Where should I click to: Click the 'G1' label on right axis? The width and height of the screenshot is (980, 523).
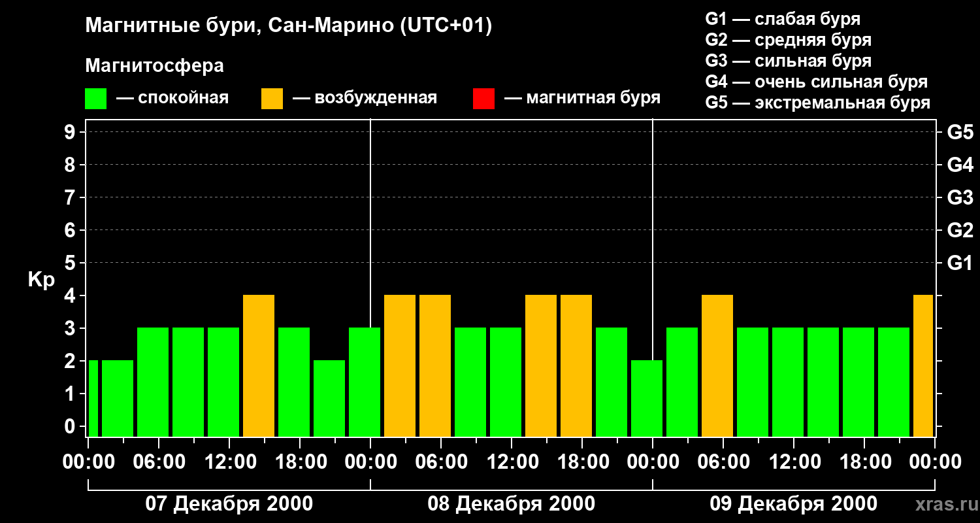(960, 263)
